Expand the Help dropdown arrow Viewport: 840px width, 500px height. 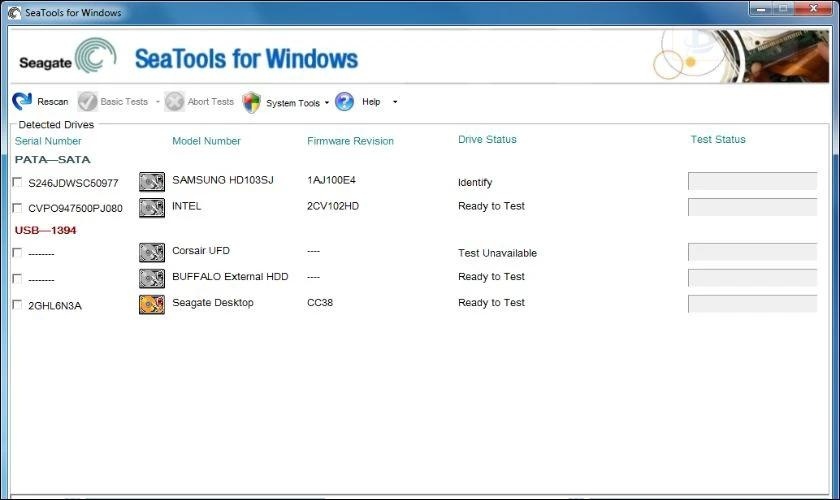point(395,102)
